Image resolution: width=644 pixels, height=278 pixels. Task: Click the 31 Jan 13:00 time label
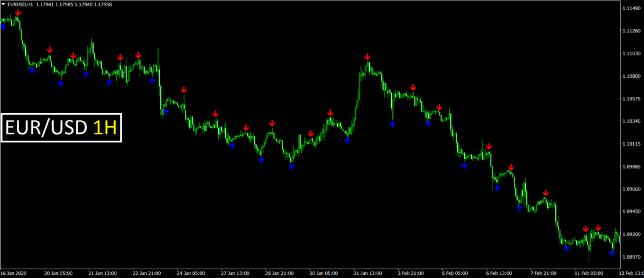pos(368,273)
